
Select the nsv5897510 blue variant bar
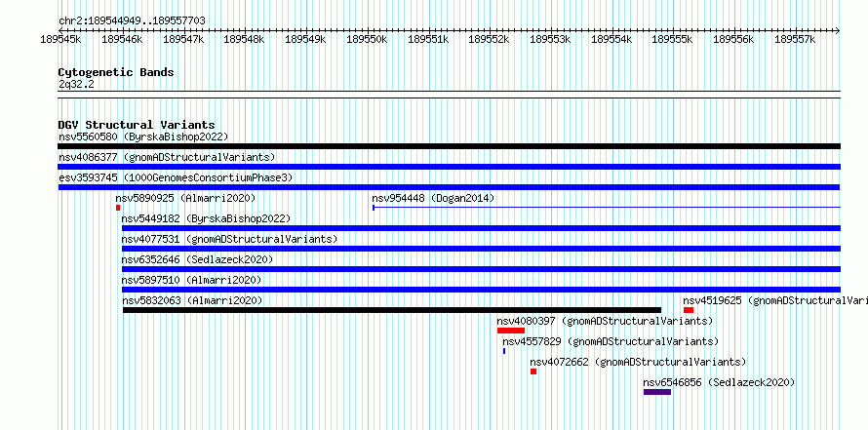pos(481,290)
